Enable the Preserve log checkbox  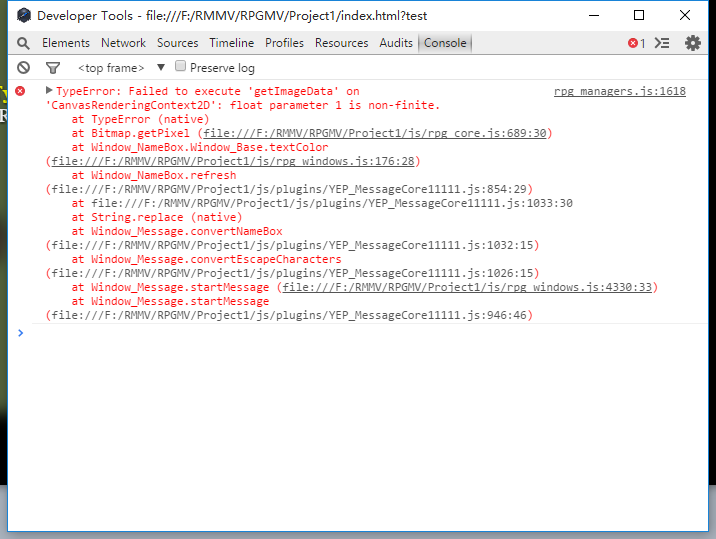(180, 66)
